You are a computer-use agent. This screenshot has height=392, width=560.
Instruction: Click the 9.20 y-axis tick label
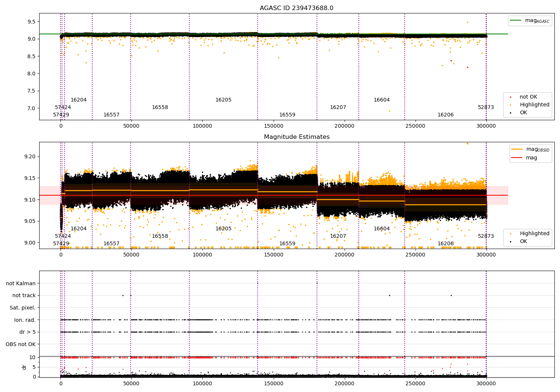[x=30, y=156]
